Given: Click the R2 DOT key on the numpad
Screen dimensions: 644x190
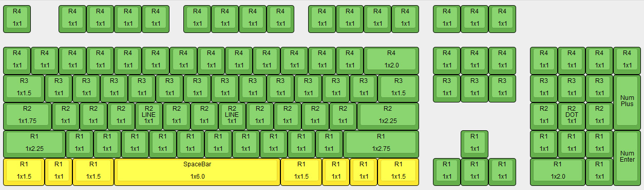Looking at the screenshot, I should (x=572, y=116).
